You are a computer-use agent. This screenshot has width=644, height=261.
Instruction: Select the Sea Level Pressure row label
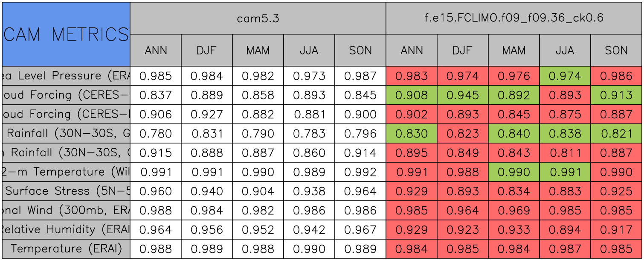click(x=66, y=76)
